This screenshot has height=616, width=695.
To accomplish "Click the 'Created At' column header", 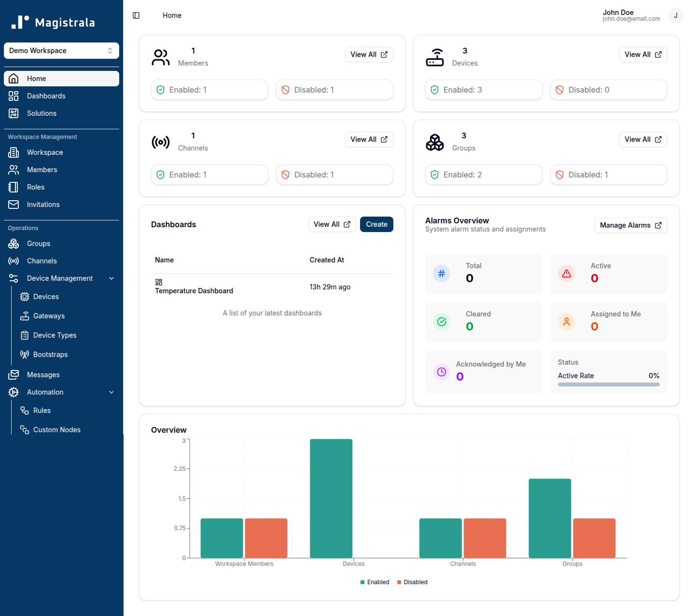I will point(327,260).
